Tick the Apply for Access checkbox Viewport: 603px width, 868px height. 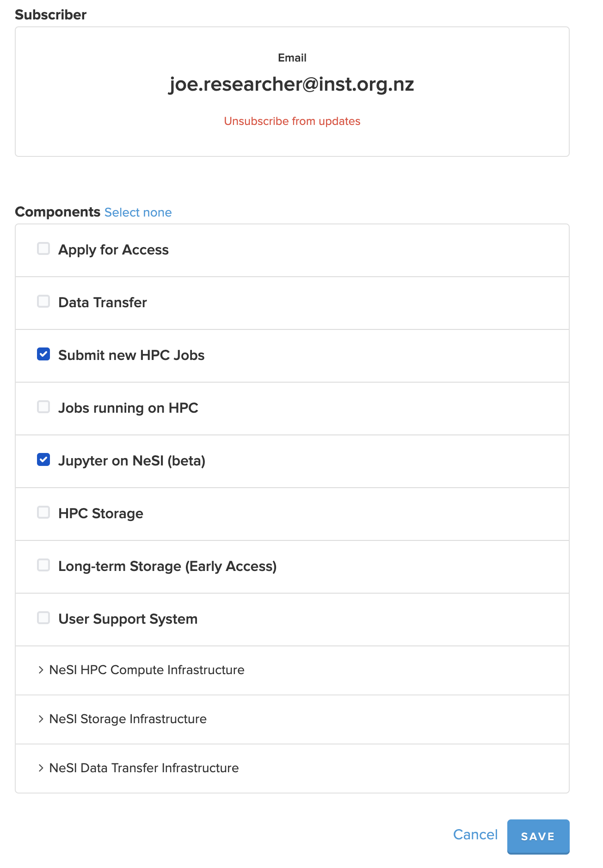pos(43,249)
